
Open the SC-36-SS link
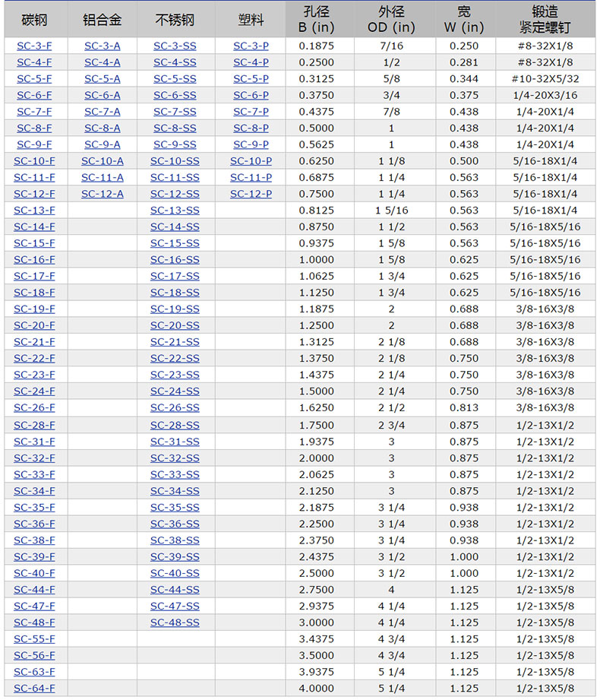(175, 524)
